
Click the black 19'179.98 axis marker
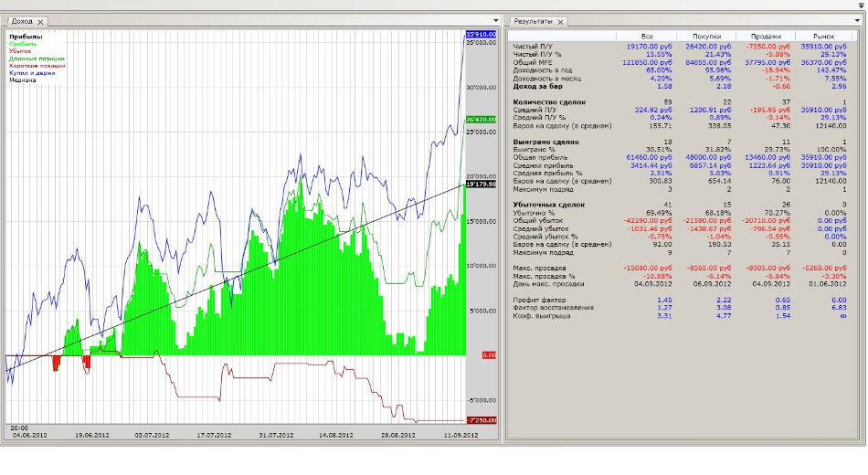click(480, 184)
